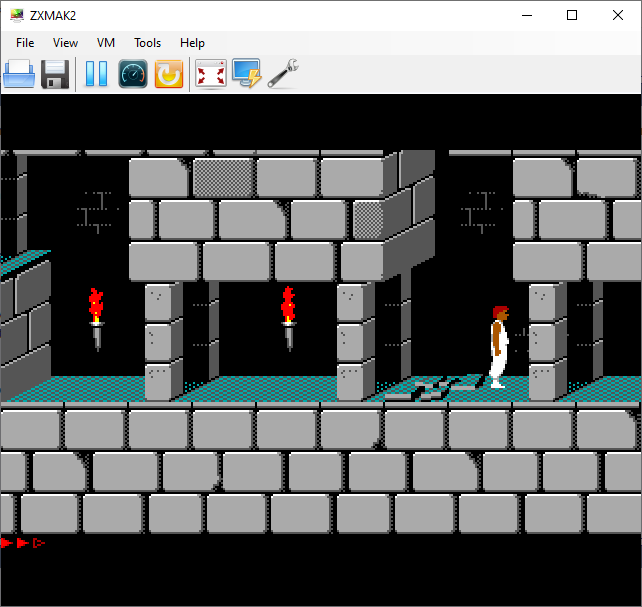Screen dimensions: 642x607
Task: Click the left flaming wall torch
Action: click(96, 317)
